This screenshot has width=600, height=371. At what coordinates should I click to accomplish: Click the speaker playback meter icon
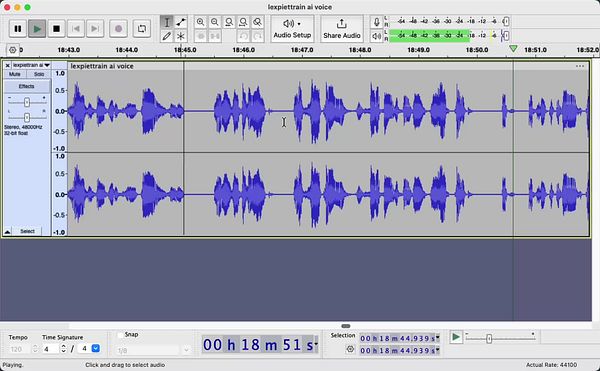[x=377, y=36]
